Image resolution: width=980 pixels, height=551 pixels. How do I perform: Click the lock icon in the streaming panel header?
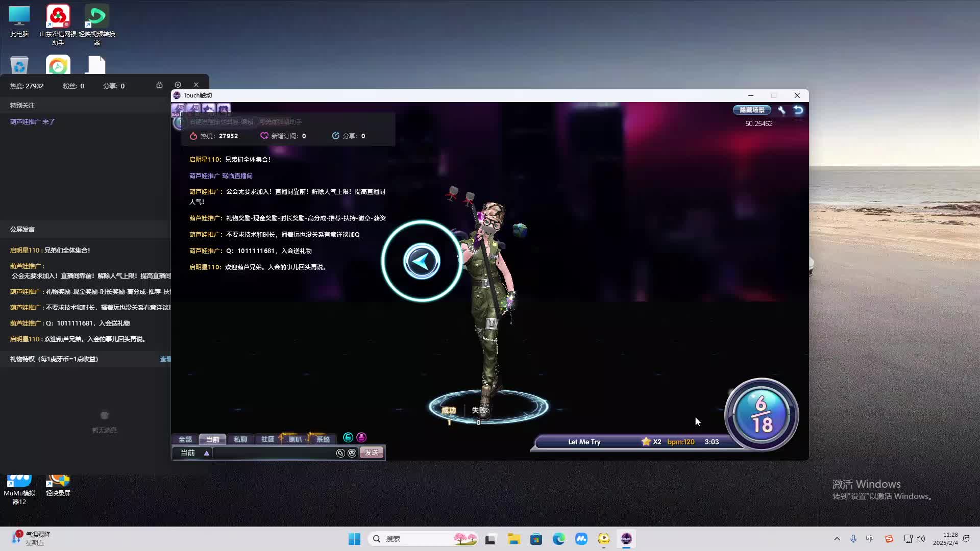tap(160, 85)
